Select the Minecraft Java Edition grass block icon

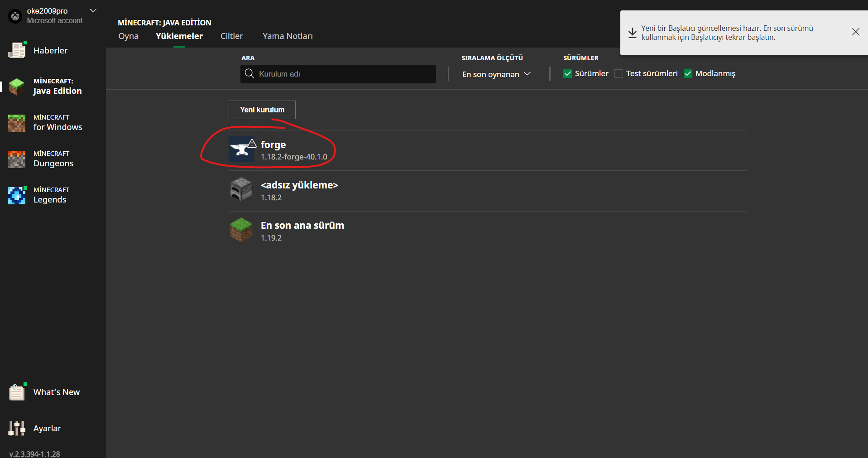[x=17, y=86]
